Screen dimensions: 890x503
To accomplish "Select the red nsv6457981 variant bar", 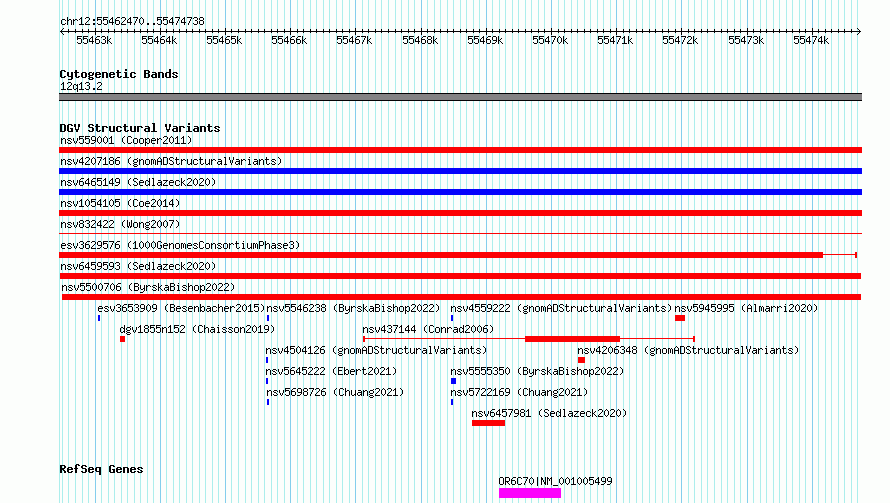I will pos(488,423).
